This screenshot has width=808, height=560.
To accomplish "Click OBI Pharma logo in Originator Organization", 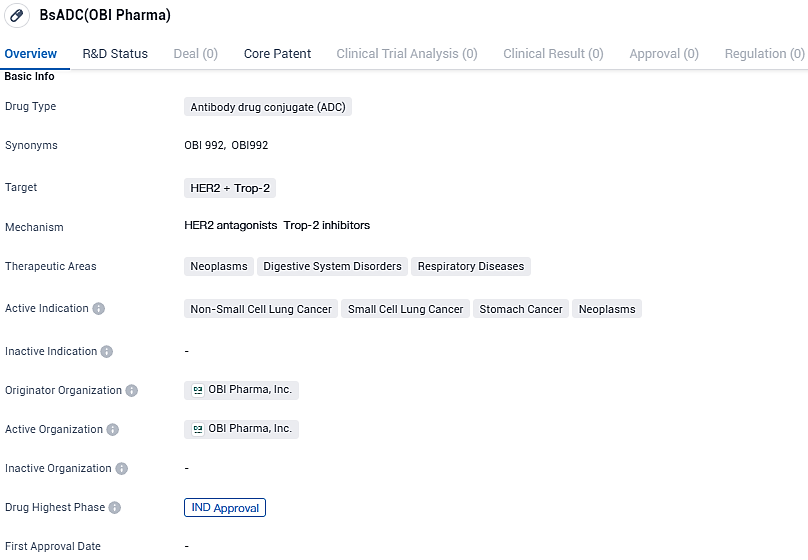I will click(198, 390).
